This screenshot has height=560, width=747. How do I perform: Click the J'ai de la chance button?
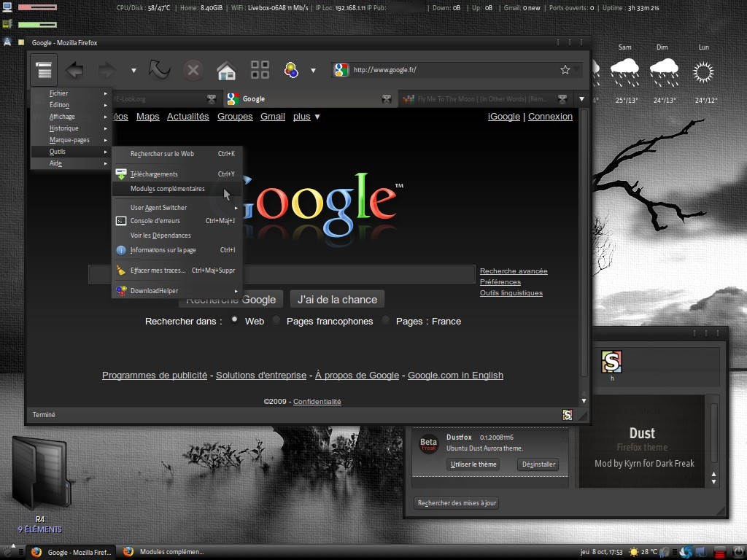[337, 300]
